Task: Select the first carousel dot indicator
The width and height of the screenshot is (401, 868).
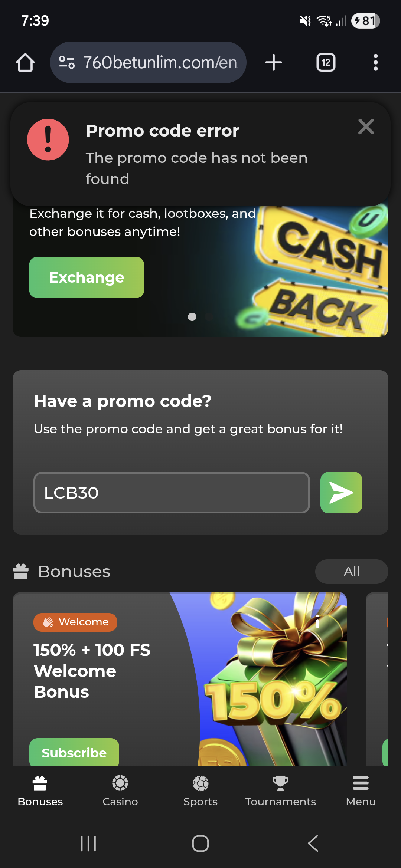Action: [x=192, y=317]
